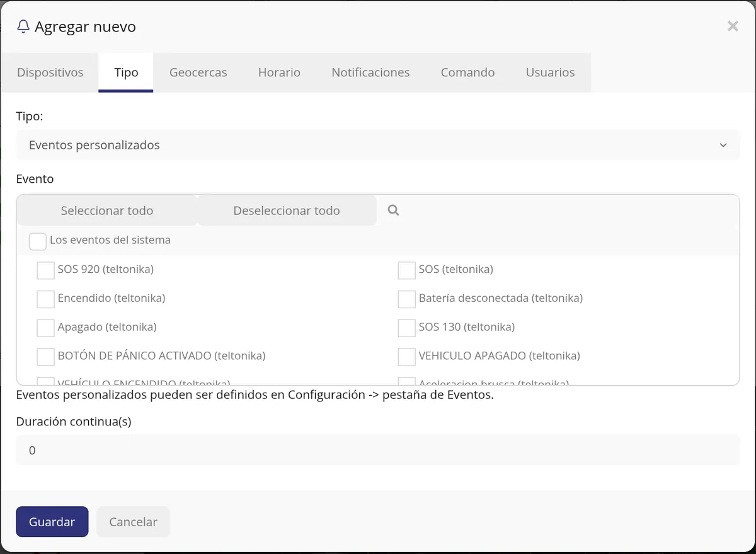Click the 'Agregar nuevo' dialog title
Viewport: 756px width, 554px height.
[85, 27]
